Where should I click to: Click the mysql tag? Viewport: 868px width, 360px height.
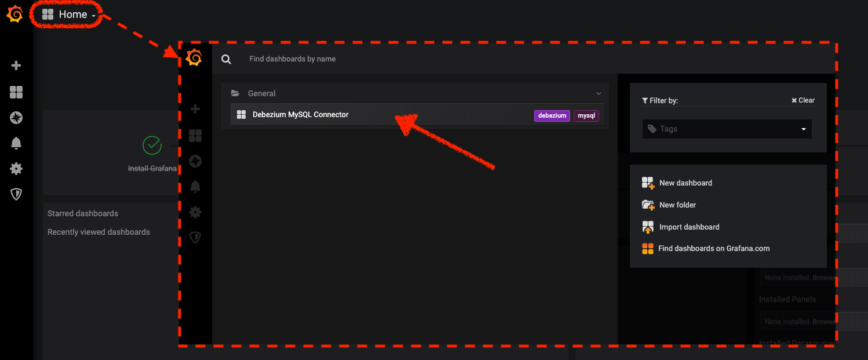pyautogui.click(x=586, y=116)
